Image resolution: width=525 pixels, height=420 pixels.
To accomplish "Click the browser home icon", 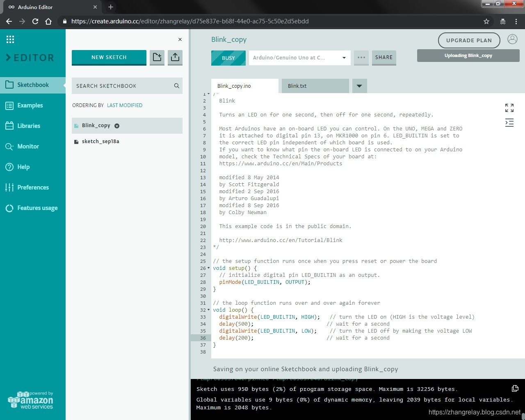I will [x=48, y=21].
